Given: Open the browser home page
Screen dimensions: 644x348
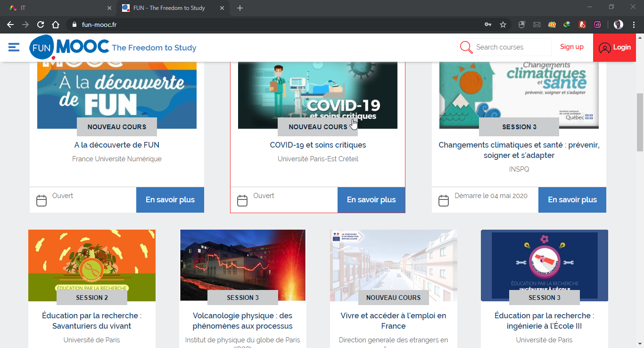Looking at the screenshot, I should click(x=56, y=25).
